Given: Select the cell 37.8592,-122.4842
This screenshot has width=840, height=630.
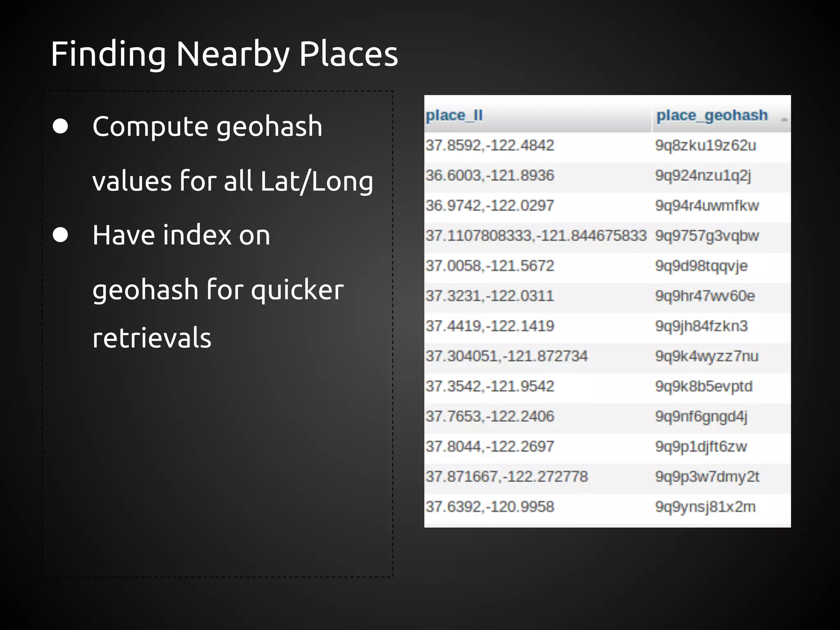Looking at the screenshot, I should (x=490, y=145).
